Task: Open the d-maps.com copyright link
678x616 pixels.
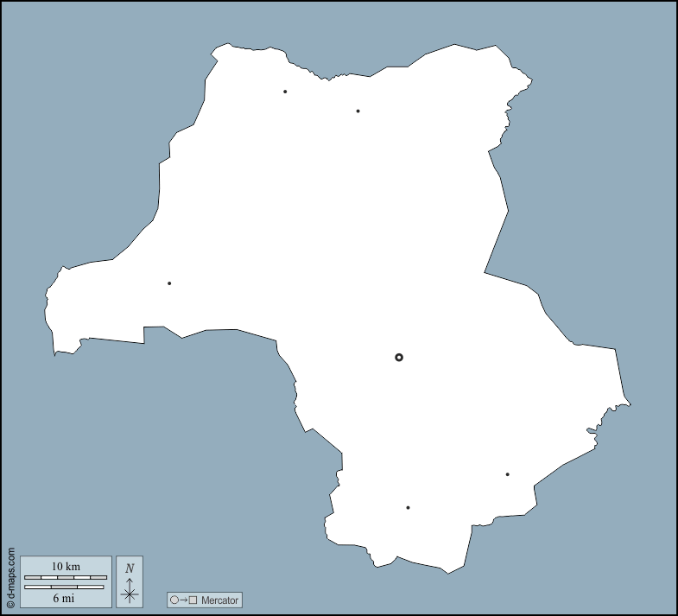Action: [10, 577]
